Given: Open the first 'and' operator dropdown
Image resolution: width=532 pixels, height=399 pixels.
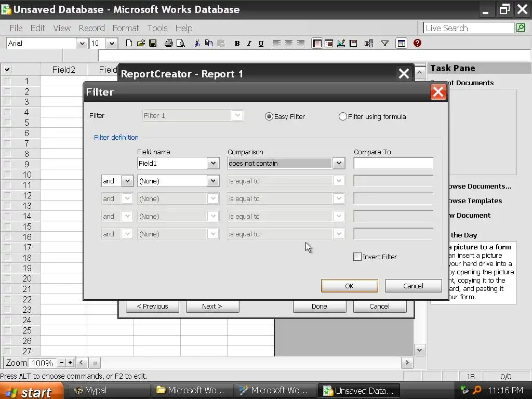Looking at the screenshot, I should point(127,181).
